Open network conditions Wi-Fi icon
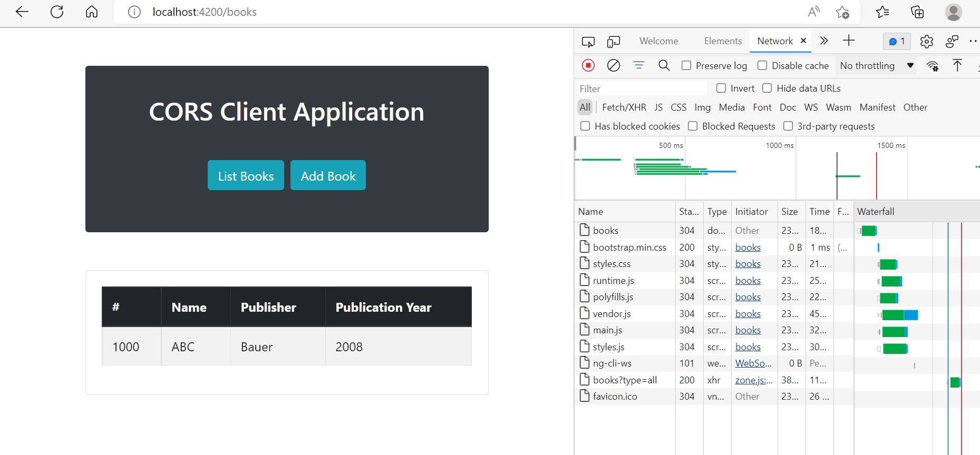 click(932, 66)
